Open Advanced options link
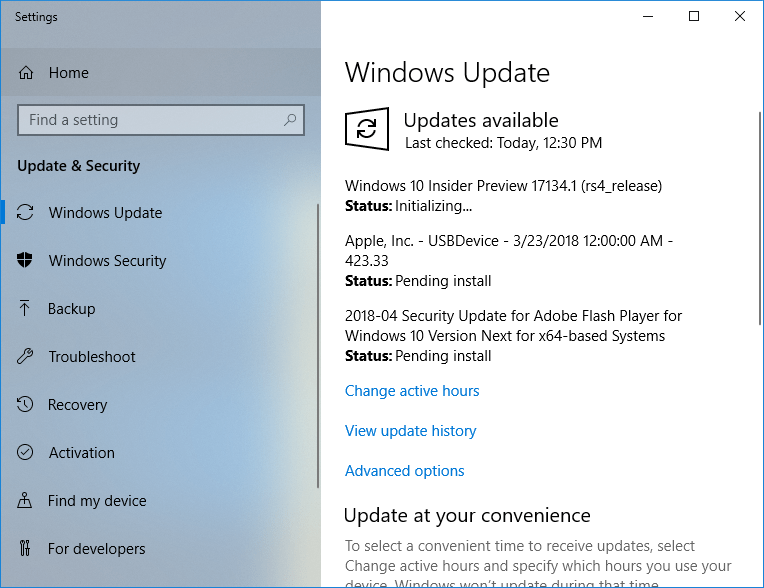Screen dimensions: 764x588 404,471
